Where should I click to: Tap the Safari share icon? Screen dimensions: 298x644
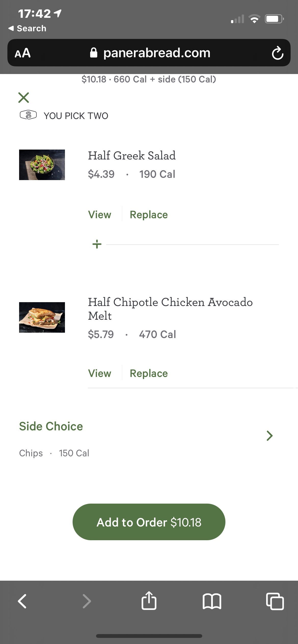(x=149, y=601)
